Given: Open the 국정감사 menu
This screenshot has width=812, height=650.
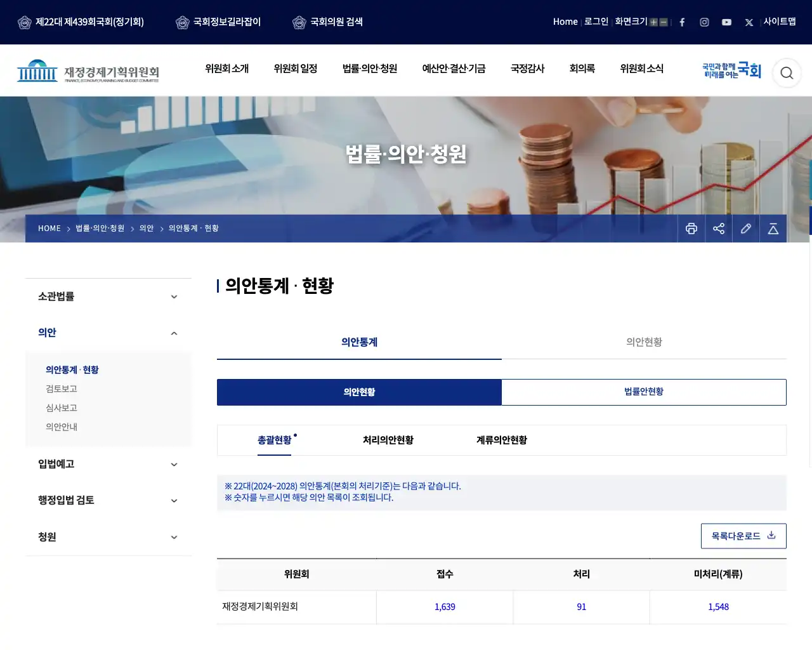Looking at the screenshot, I should pos(528,69).
